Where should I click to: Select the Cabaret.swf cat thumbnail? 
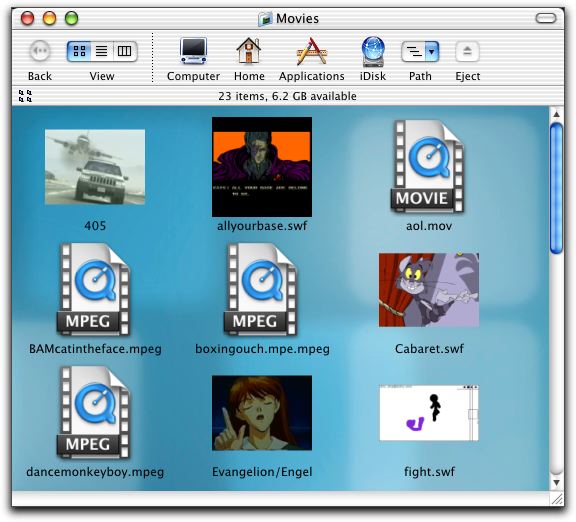coord(429,289)
